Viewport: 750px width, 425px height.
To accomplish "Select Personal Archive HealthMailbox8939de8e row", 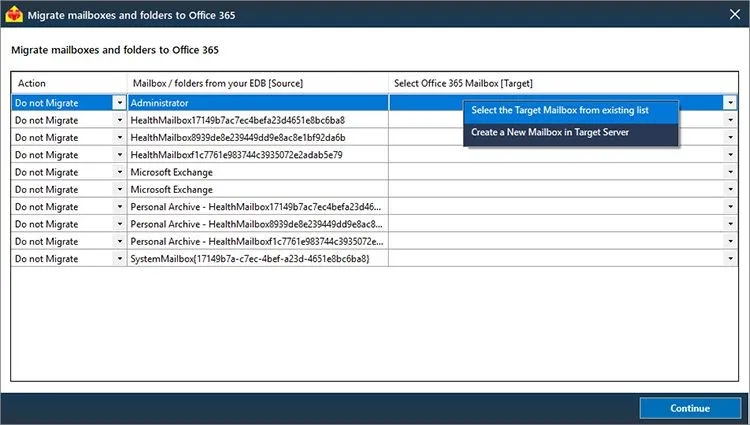I will coord(258,224).
